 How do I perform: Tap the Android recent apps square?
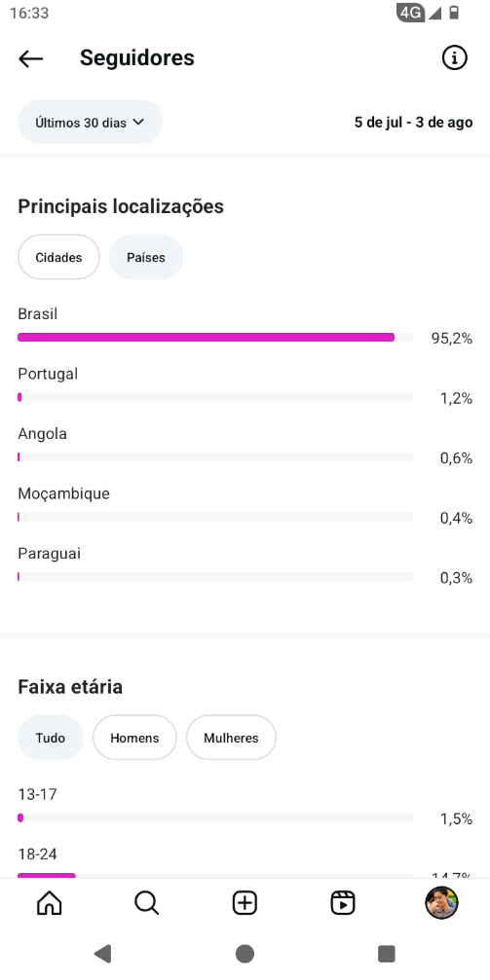click(387, 954)
